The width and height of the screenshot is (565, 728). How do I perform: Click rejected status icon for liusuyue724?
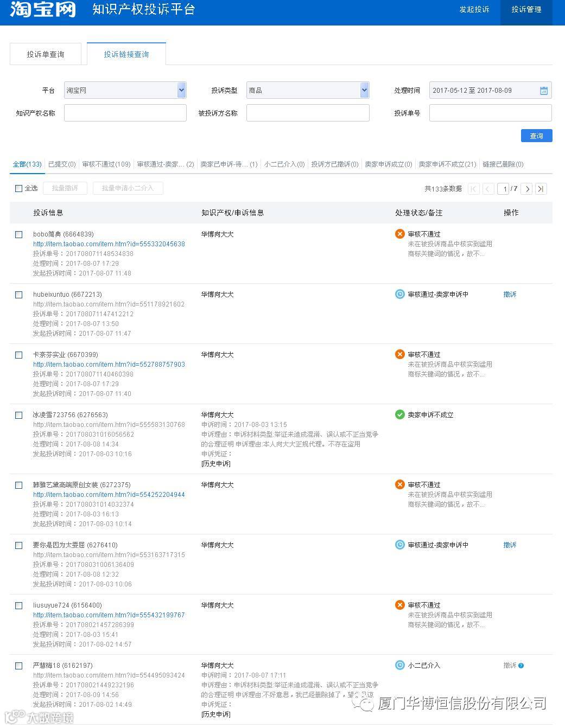click(x=400, y=605)
